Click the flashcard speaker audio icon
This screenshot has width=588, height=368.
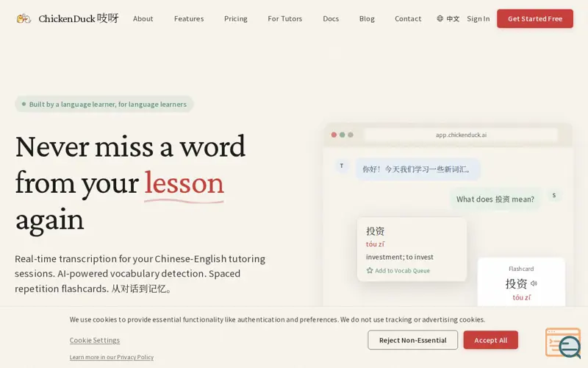pos(534,283)
